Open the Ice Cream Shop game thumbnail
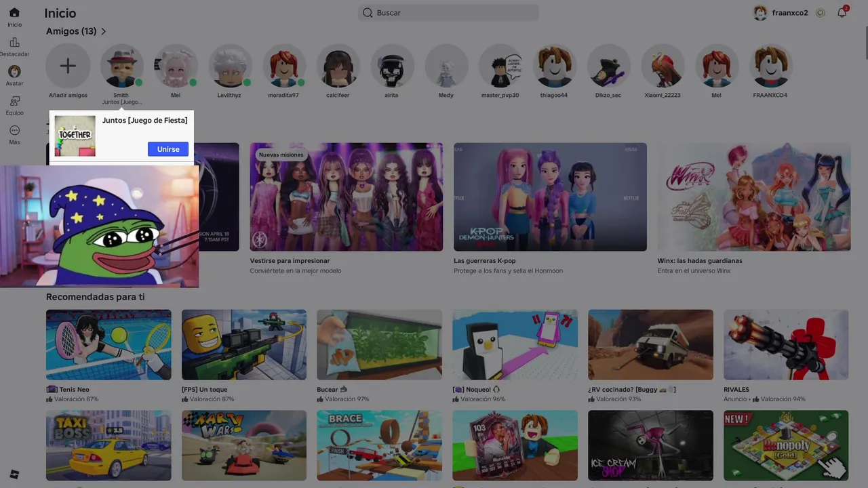The image size is (868, 488). [650, 445]
